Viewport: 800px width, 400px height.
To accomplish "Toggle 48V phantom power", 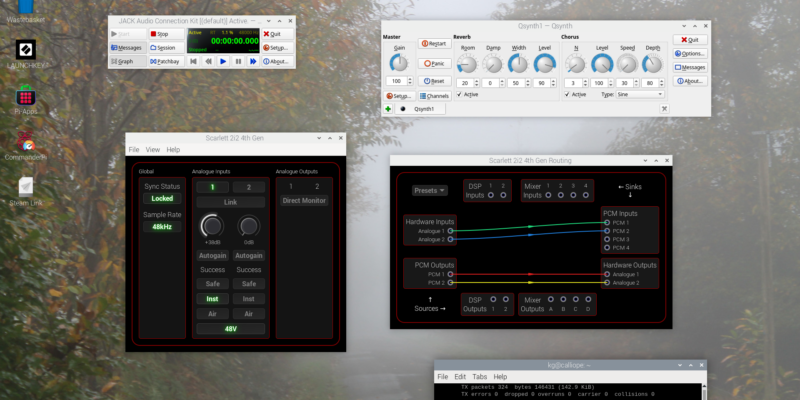I will tap(230, 329).
